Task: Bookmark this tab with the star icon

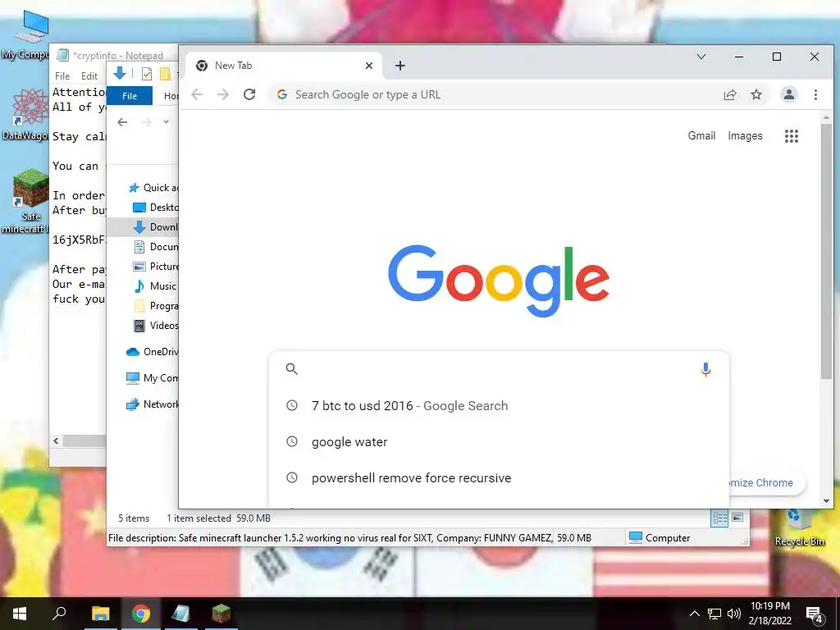Action: click(x=756, y=95)
